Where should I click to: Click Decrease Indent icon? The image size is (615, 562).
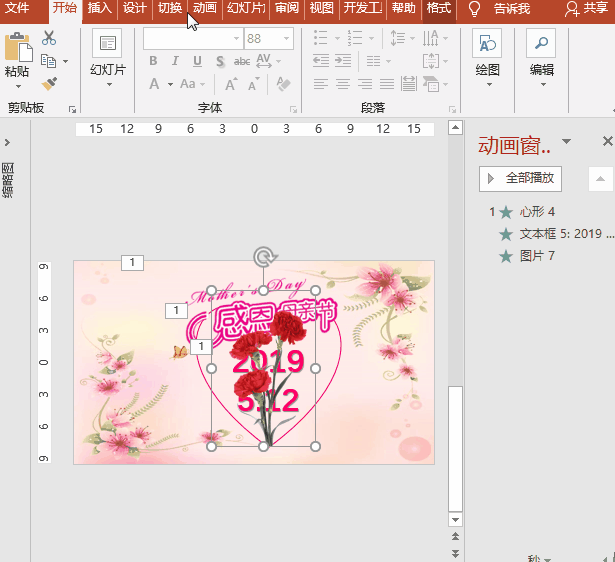click(x=321, y=61)
